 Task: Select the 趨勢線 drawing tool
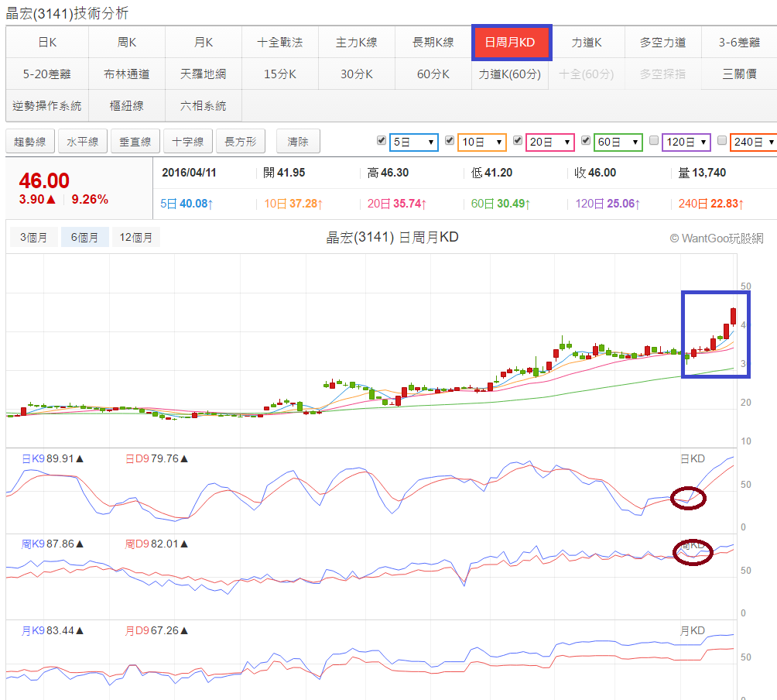point(30,142)
